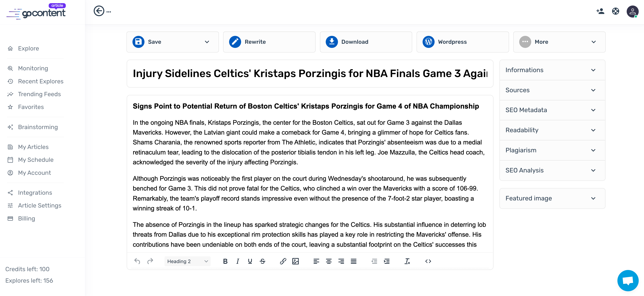The height and width of the screenshot is (296, 644).
Task: Go to Trending Feeds
Action: [x=39, y=94]
